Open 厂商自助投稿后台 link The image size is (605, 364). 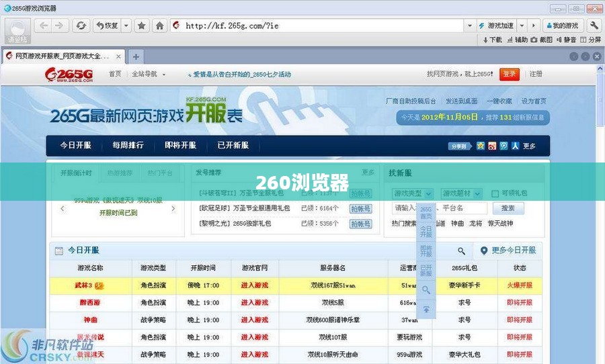pos(411,101)
